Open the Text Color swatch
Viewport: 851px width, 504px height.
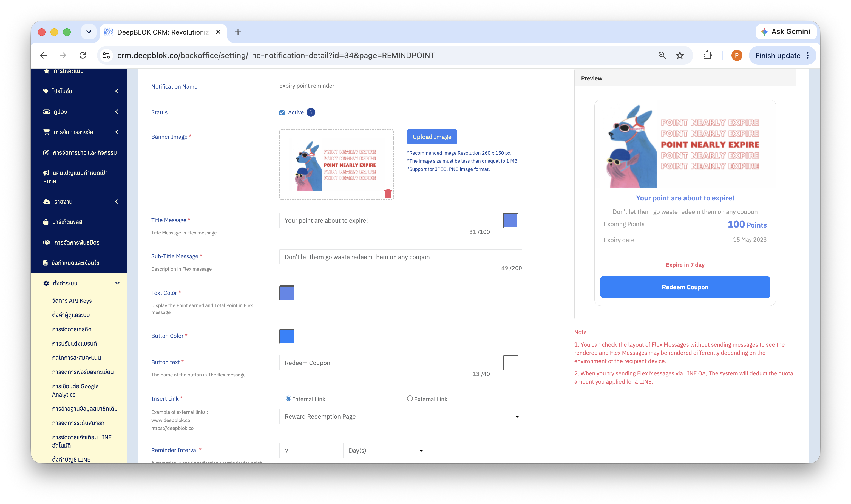click(x=286, y=293)
